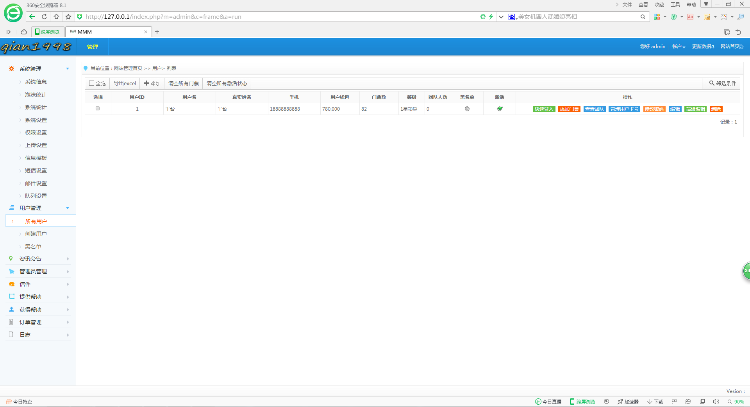Viewport: 750px width, 407px height.
Task: Open the triangle menu beside the window controls
Action: 706,4
